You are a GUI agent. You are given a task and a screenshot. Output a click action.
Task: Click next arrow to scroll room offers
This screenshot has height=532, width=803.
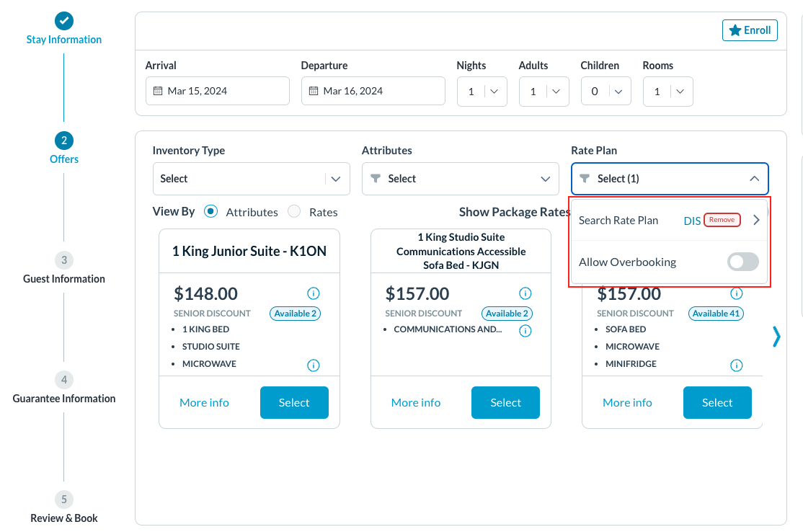pyautogui.click(x=776, y=337)
